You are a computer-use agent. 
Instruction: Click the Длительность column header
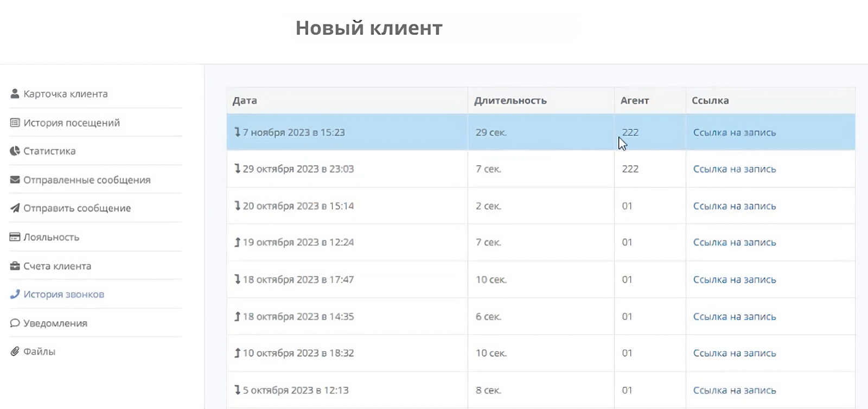[510, 100]
